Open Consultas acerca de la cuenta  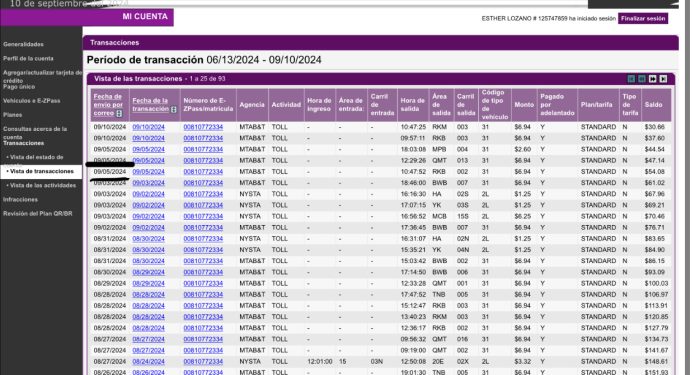point(35,133)
